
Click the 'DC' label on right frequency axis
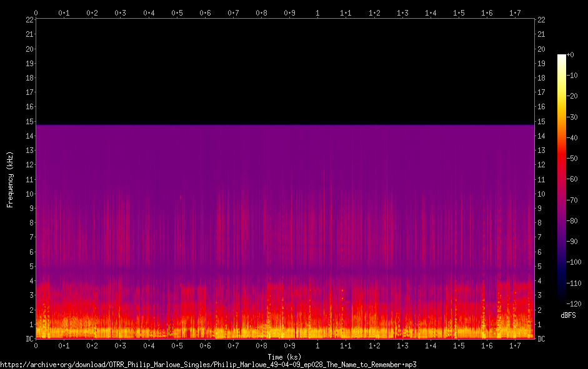(541, 338)
